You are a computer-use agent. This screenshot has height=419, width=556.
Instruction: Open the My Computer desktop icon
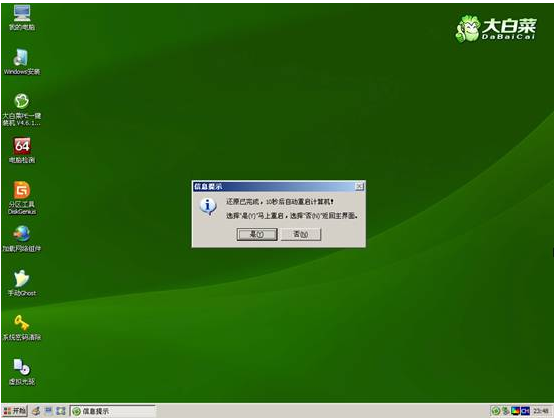(x=22, y=17)
